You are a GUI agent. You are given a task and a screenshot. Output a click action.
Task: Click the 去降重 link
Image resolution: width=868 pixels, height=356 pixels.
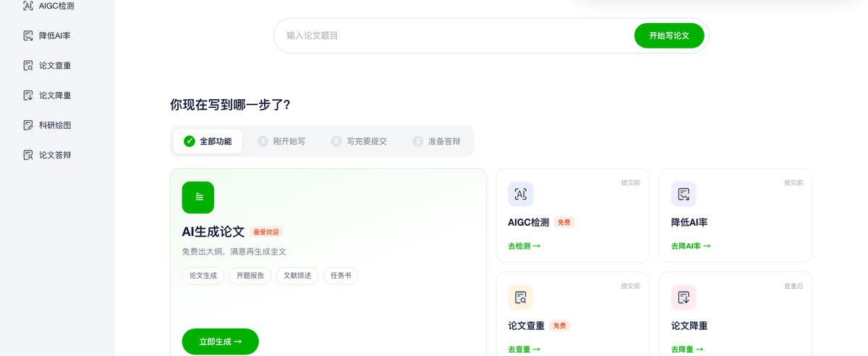(x=687, y=349)
